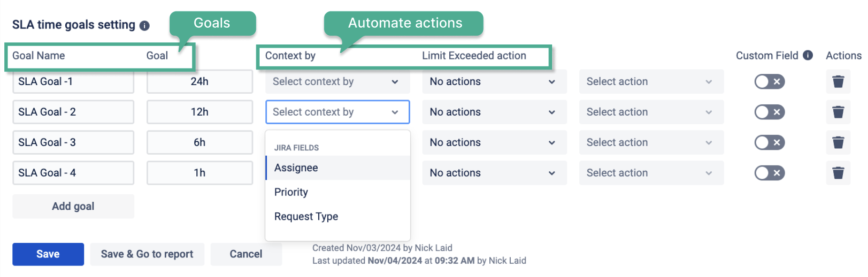The height and width of the screenshot is (277, 868).
Task: Open context dropdown for SLA Goal -1
Action: (x=337, y=82)
